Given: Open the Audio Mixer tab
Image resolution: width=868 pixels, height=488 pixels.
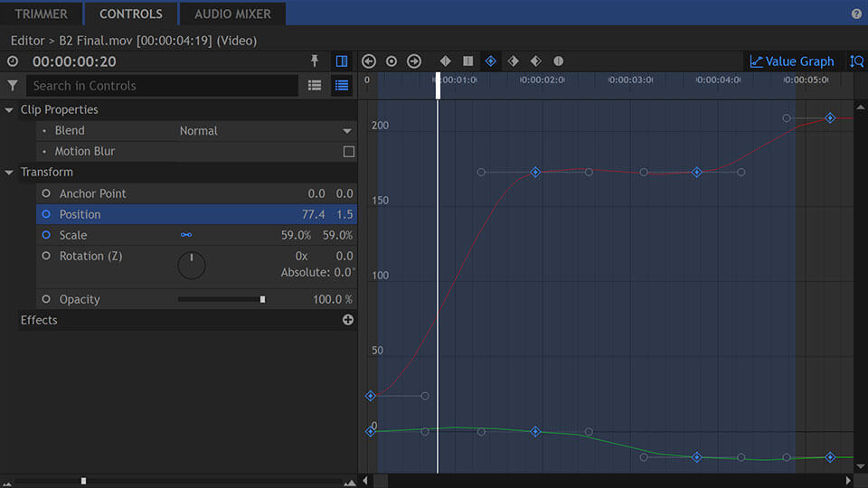Looking at the screenshot, I should [232, 14].
